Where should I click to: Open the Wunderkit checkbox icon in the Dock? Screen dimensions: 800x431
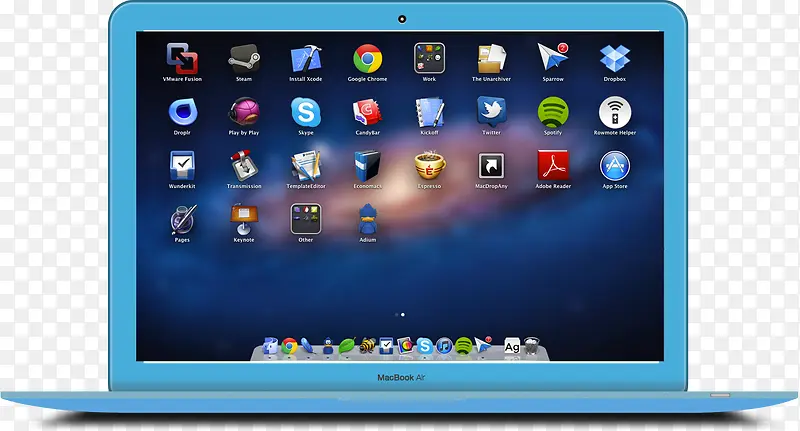(x=386, y=346)
